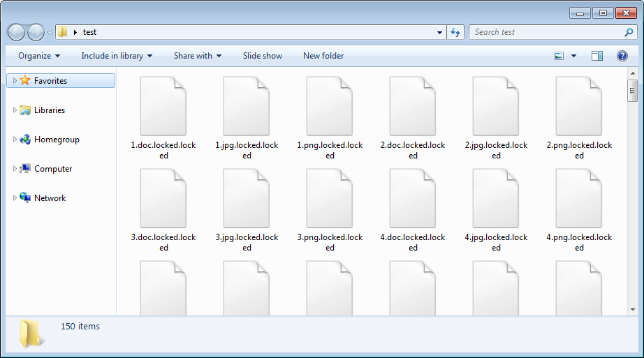Viewport: 644px width, 358px height.
Task: Open the address bar history dropdown
Action: [439, 32]
